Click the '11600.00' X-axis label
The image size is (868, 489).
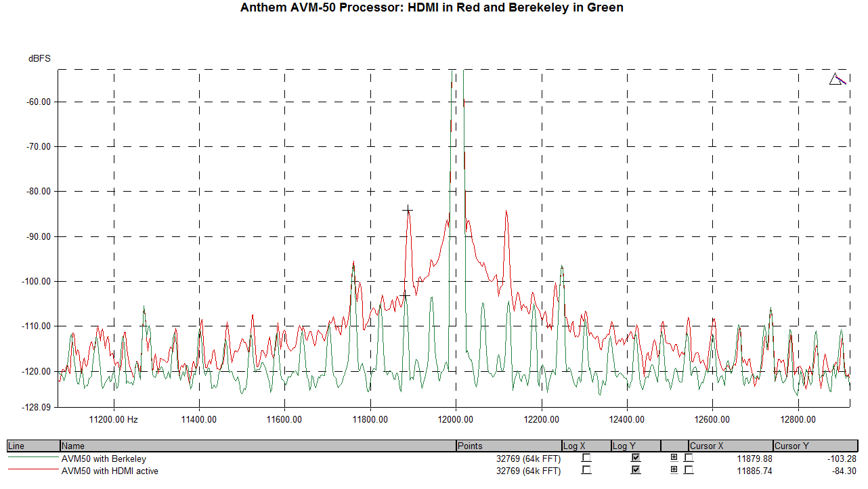coord(284,420)
